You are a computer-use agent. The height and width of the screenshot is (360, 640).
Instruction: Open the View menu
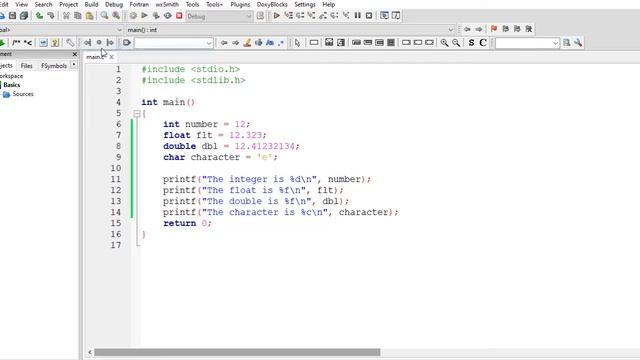pyautogui.click(x=21, y=4)
